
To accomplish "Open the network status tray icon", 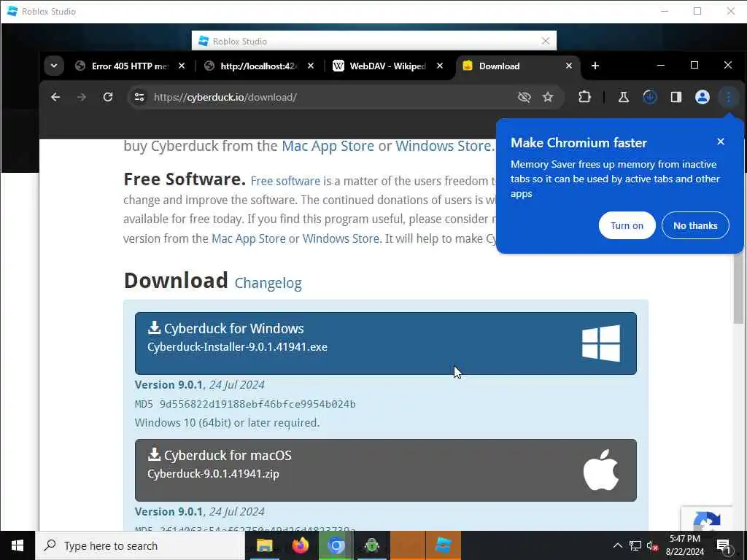I will 635,545.
